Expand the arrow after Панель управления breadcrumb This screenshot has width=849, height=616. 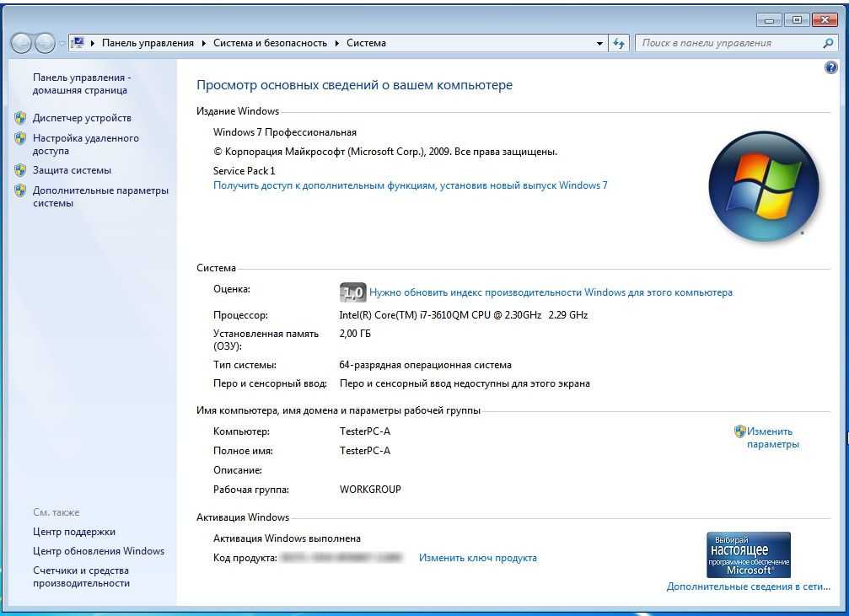pos(203,43)
